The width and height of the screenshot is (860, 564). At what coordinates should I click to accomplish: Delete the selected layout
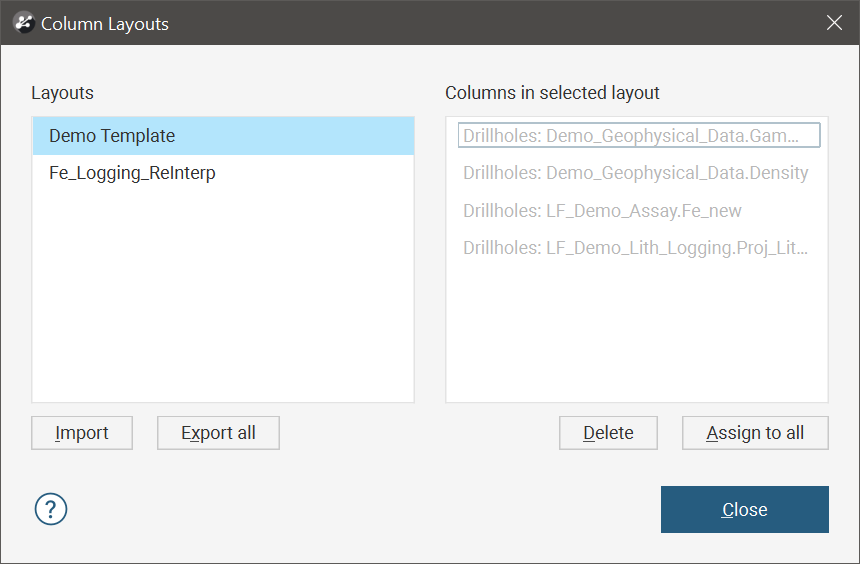click(608, 433)
